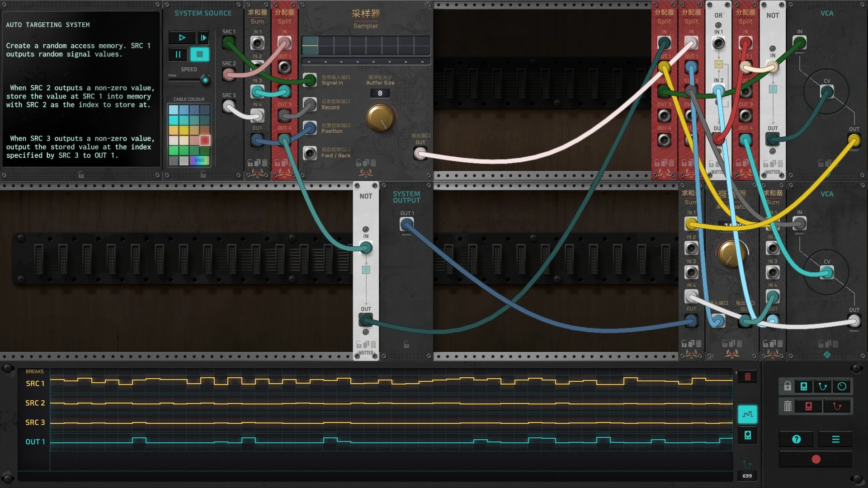Open help with the question mark button
Image resolution: width=868 pixels, height=488 pixels.
797,439
